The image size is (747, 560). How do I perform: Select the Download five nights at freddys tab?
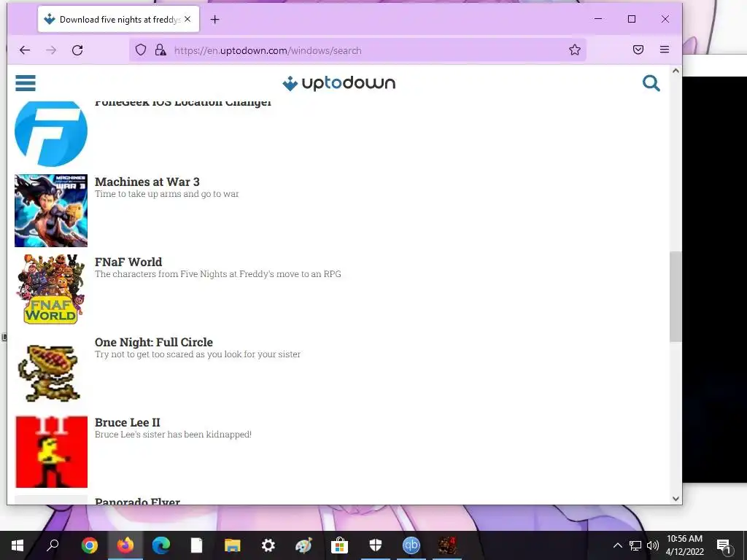click(x=119, y=20)
